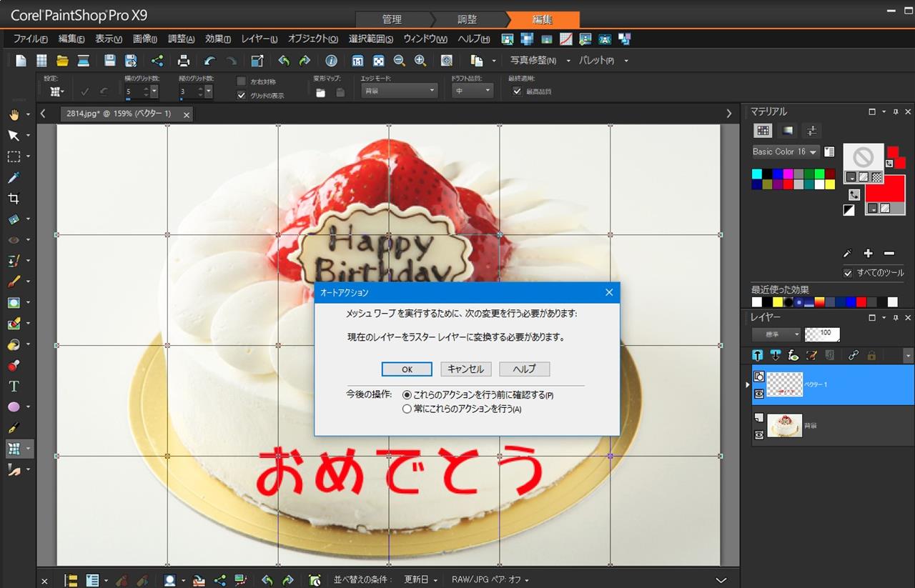This screenshot has width=915, height=588.
Task: Select the Pen tool
Action: click(14, 428)
